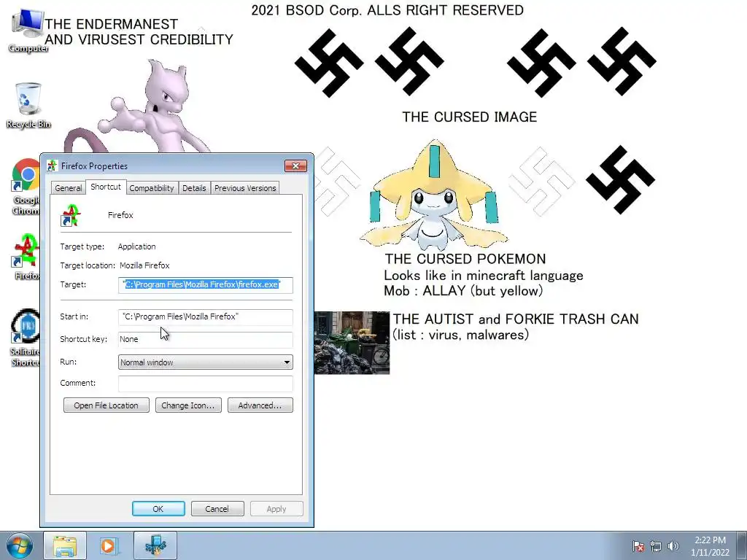Click the network icon in system tray
747x560 pixels.
tap(656, 546)
